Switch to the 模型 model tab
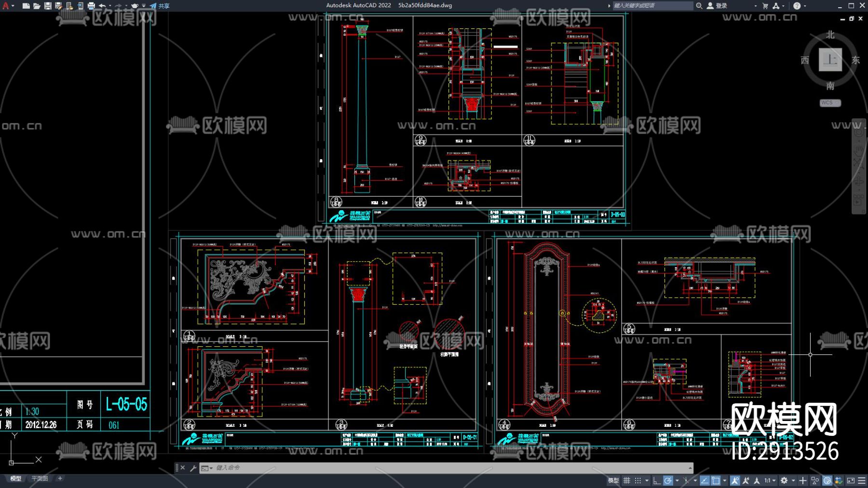868x488 pixels. tap(16, 479)
